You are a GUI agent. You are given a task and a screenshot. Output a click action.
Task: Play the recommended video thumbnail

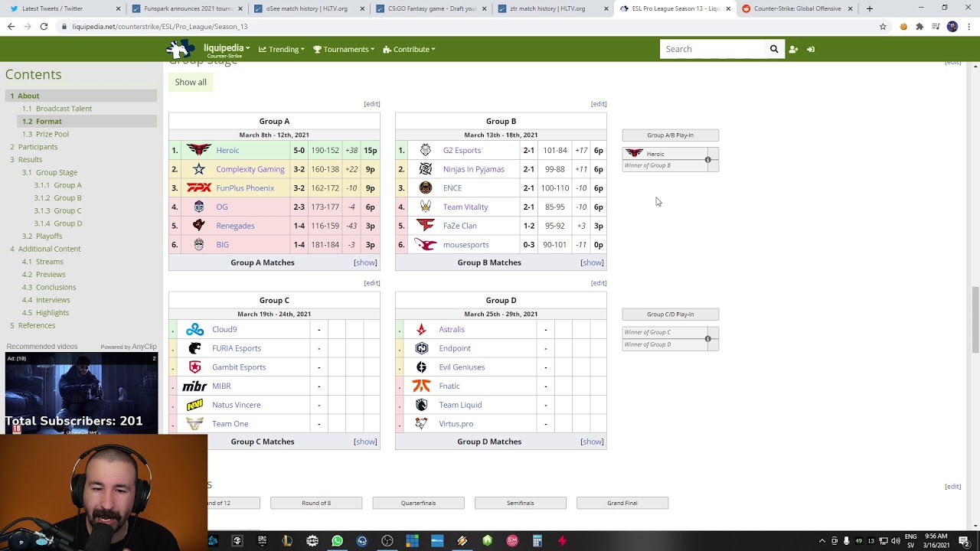[81, 393]
